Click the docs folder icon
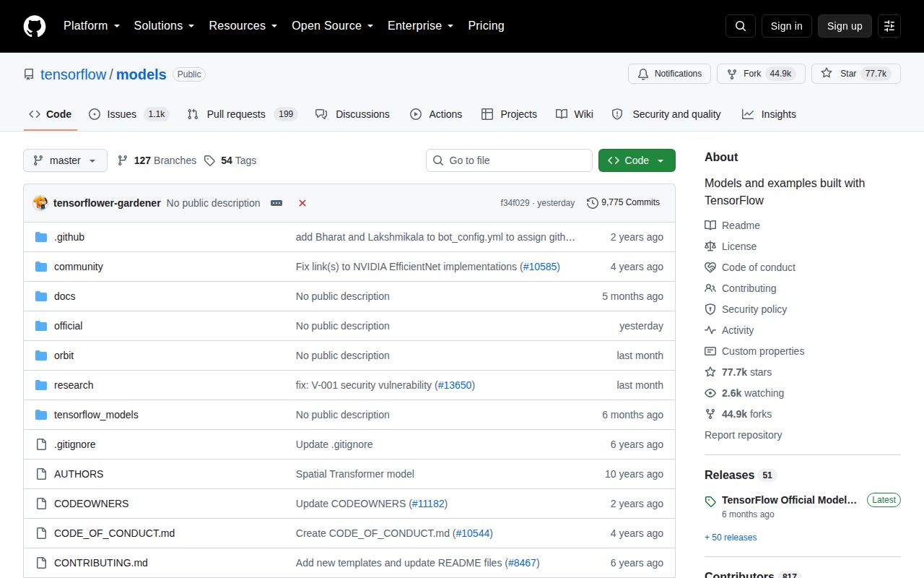Image resolution: width=924 pixels, height=578 pixels. (x=41, y=296)
